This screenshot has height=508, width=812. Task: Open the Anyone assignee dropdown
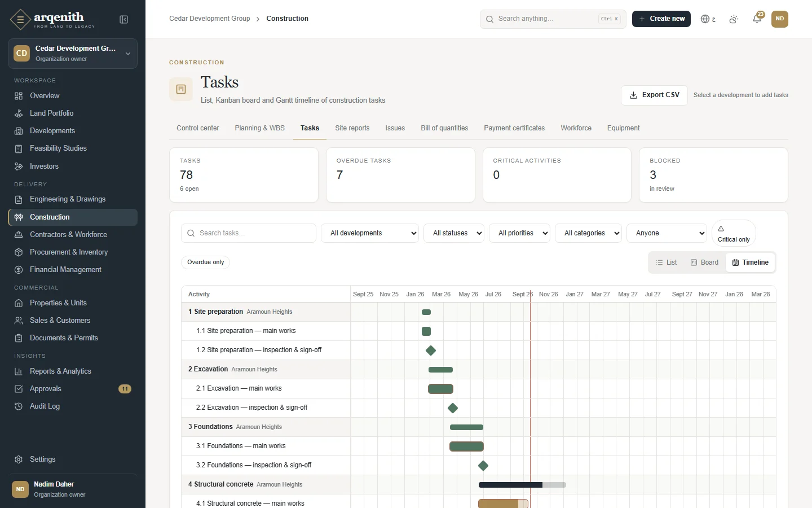[667, 233]
